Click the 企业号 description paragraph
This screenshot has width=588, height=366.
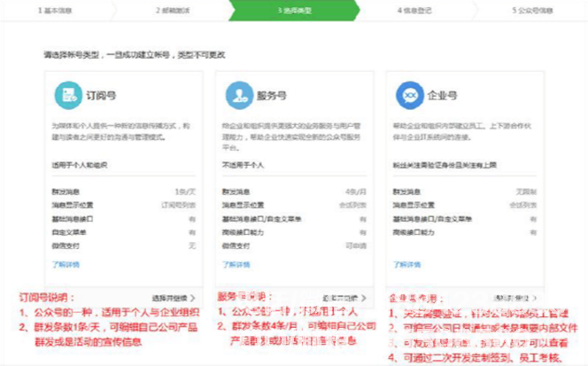462,131
